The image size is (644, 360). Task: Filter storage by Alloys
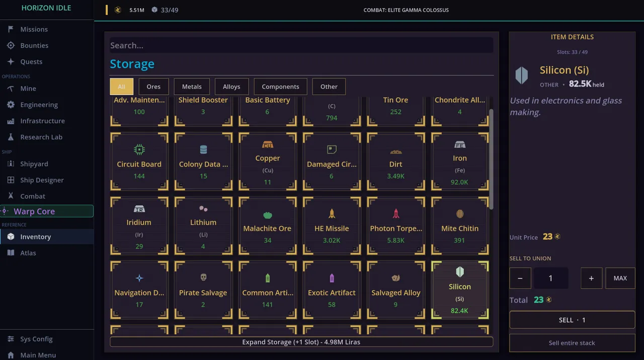(231, 87)
